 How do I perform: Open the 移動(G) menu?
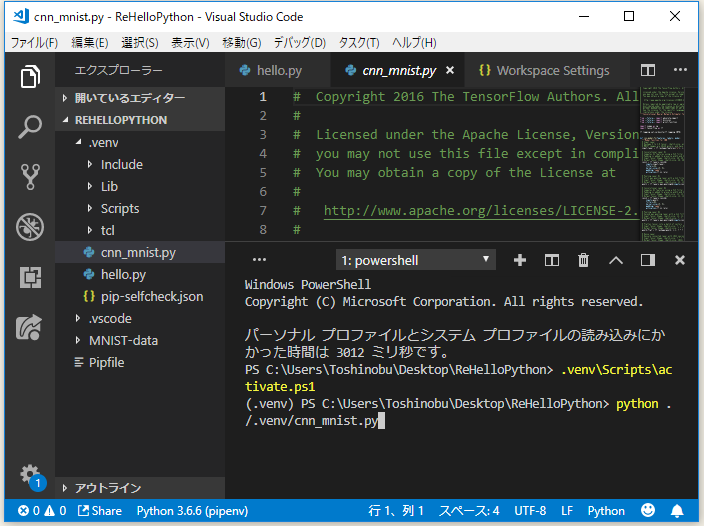242,43
